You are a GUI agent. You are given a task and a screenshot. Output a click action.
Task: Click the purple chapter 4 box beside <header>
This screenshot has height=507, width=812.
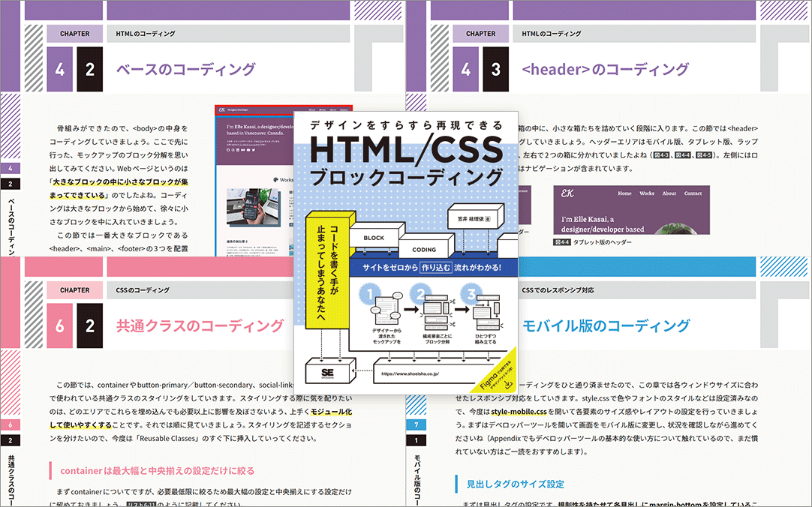click(x=466, y=70)
